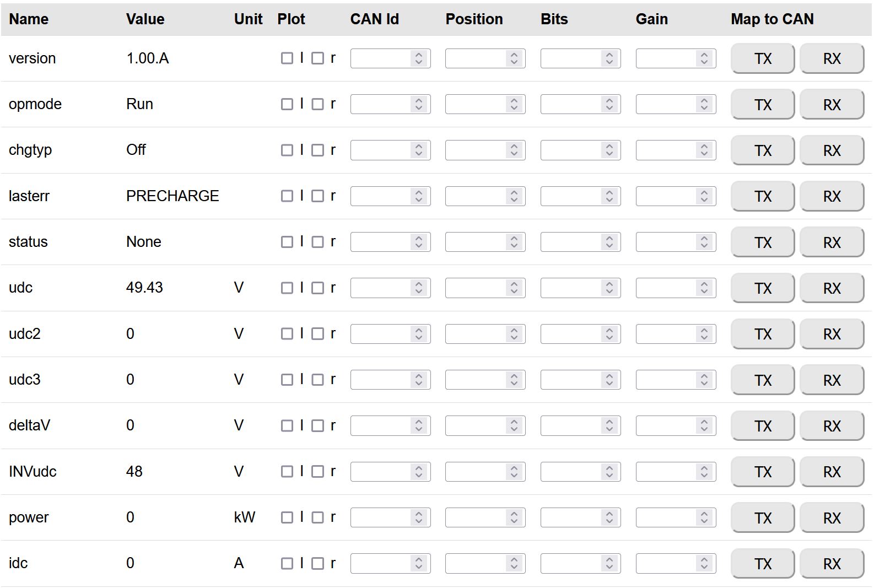Click the Bits field for version
The image size is (874, 588).
coord(571,58)
